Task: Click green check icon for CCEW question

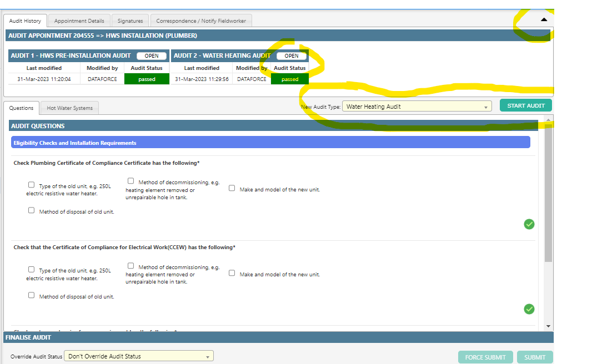Action: click(x=529, y=309)
